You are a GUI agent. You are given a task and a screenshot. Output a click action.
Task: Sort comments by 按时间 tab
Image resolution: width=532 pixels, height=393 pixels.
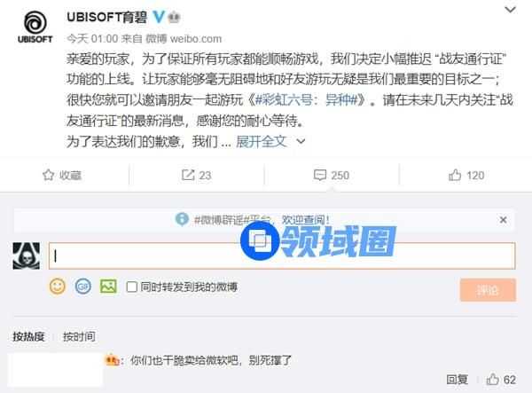[x=79, y=336]
